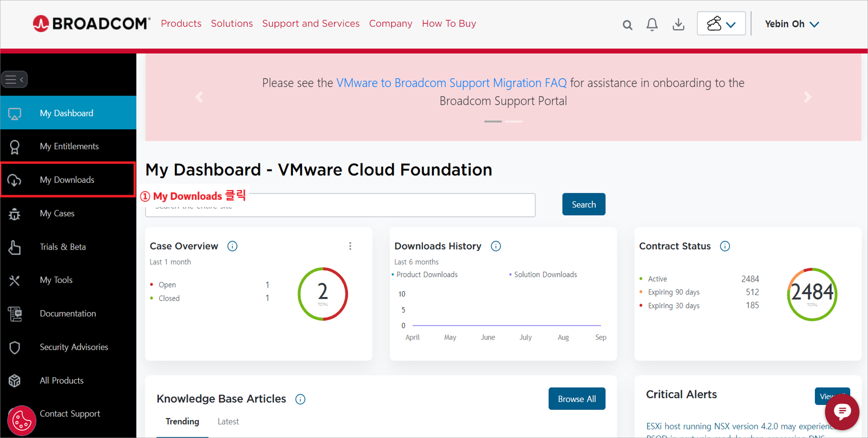
Task: Click the search magnifier icon in header
Action: click(x=627, y=25)
